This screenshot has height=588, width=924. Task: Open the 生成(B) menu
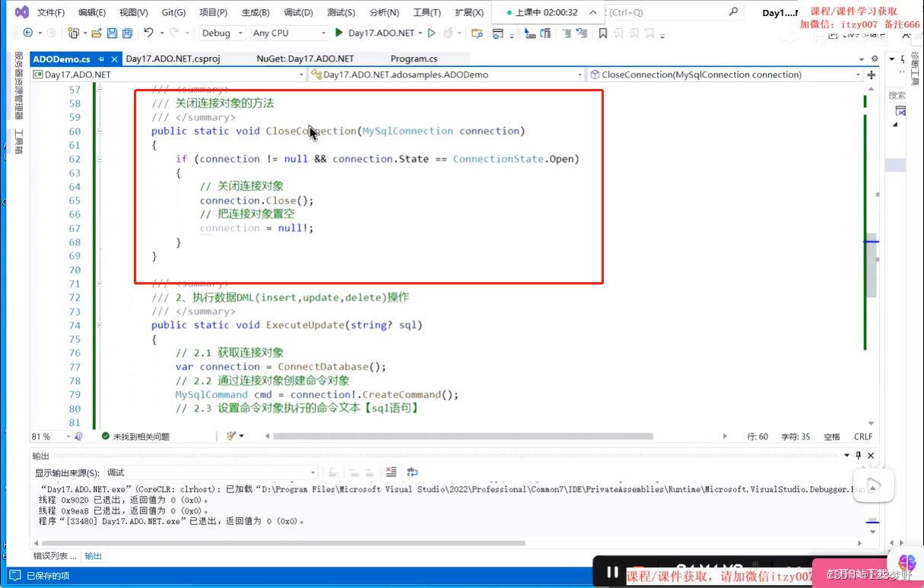(x=255, y=12)
